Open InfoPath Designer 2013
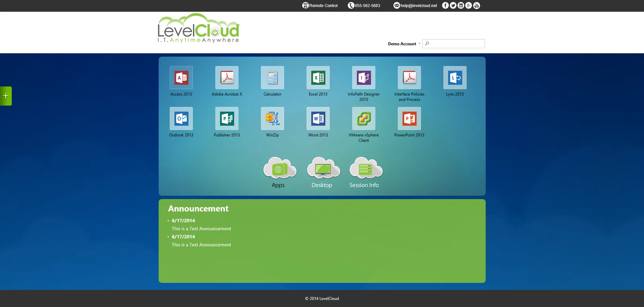Screen dimensions: 644x307 [x=364, y=78]
